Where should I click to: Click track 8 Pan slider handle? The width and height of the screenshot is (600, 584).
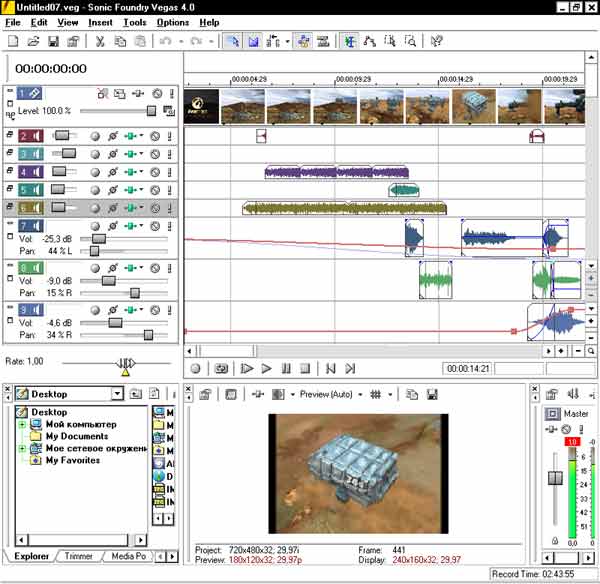[x=135, y=293]
